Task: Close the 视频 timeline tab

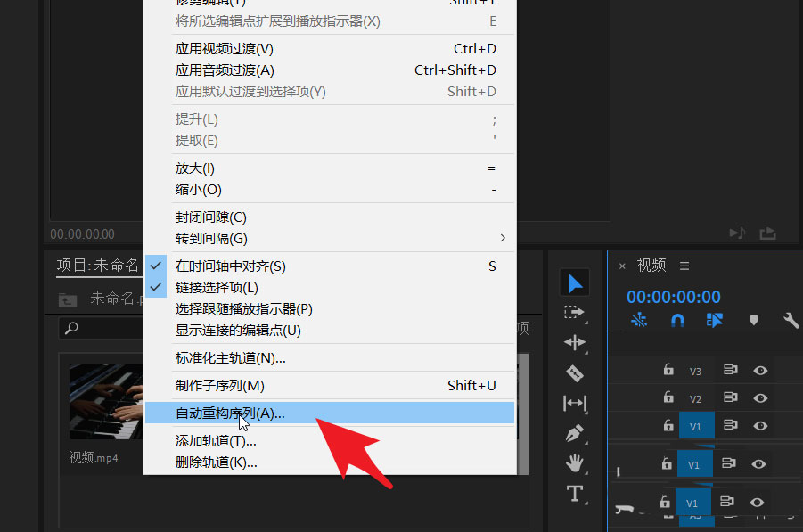Action: (622, 266)
